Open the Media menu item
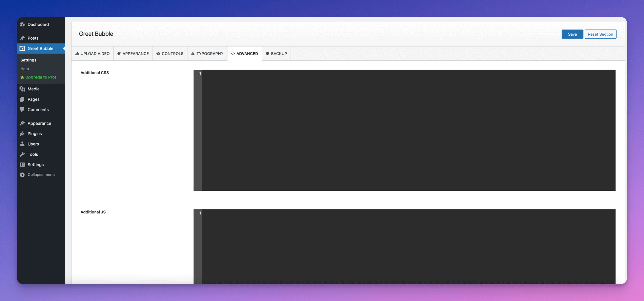This screenshot has height=301, width=644. 41,89
